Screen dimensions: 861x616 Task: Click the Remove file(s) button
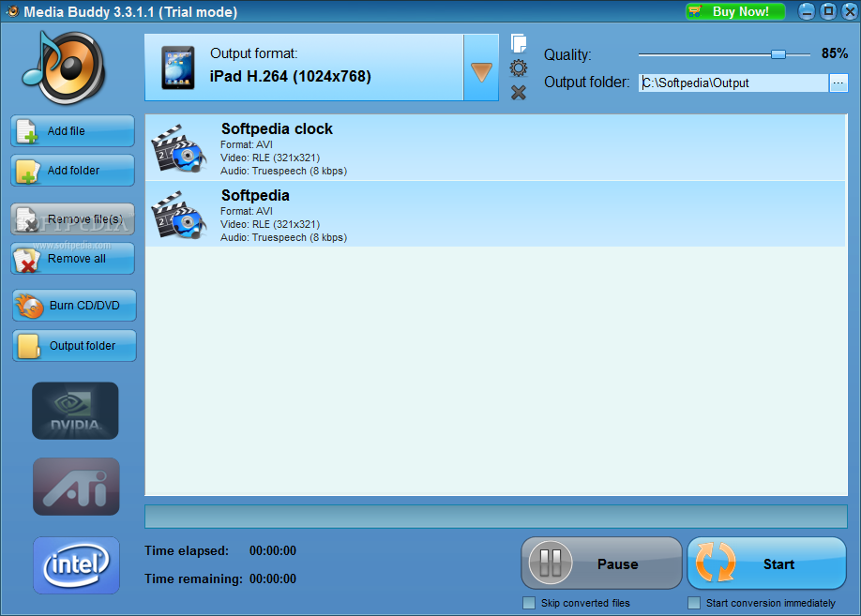pos(72,219)
